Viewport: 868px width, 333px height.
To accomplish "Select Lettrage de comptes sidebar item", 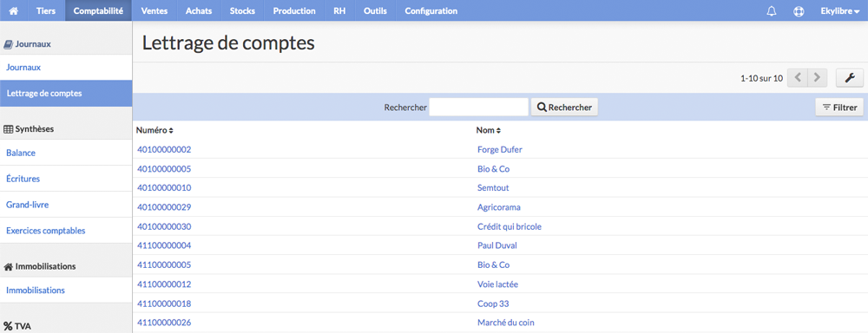I will point(66,94).
